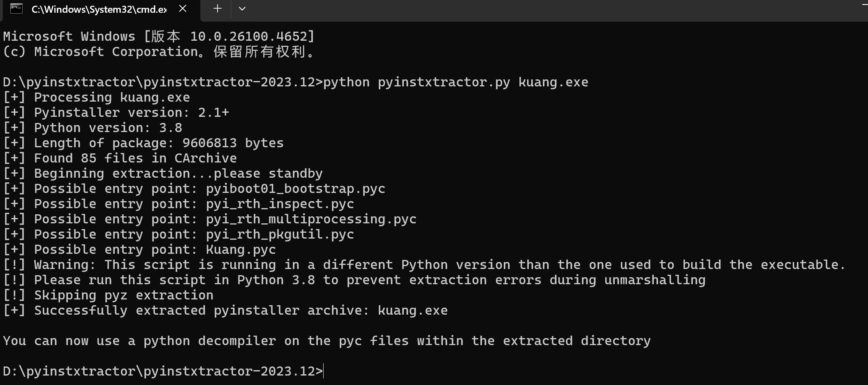The image size is (868, 385).
Task: Click the Skipping pyz extraction warning line
Action: point(108,295)
